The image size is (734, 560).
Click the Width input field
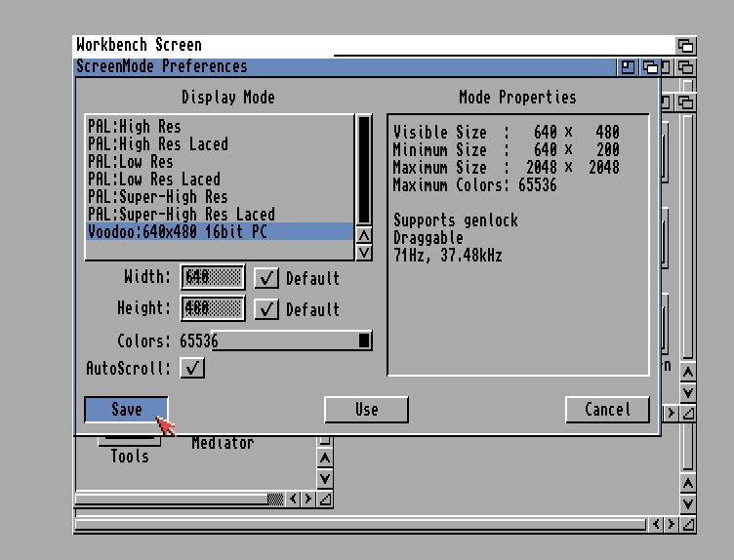pos(213,278)
